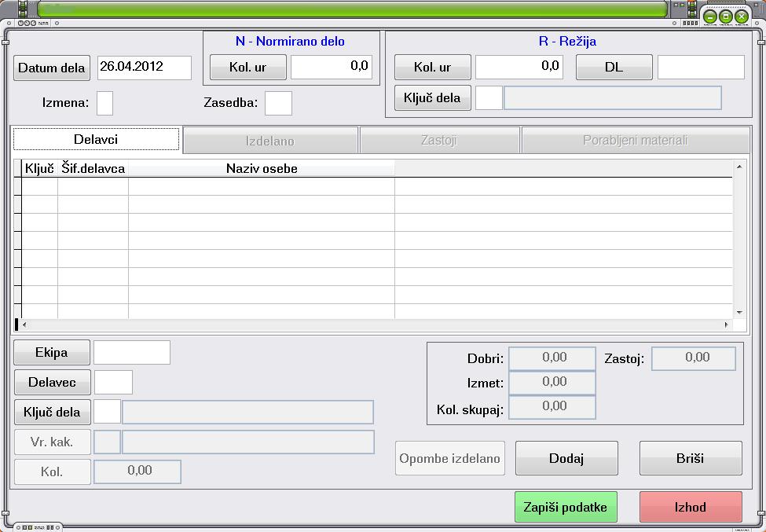
Task: Open the Datum dela date picker
Action: [52, 68]
